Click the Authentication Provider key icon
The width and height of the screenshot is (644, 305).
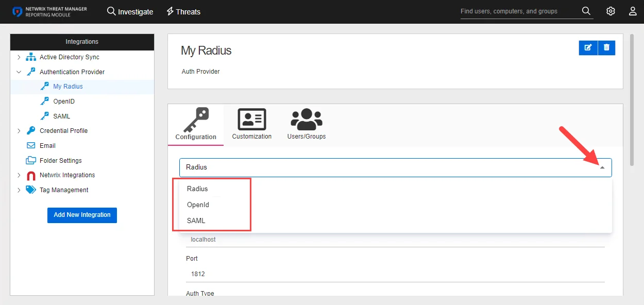(31, 72)
